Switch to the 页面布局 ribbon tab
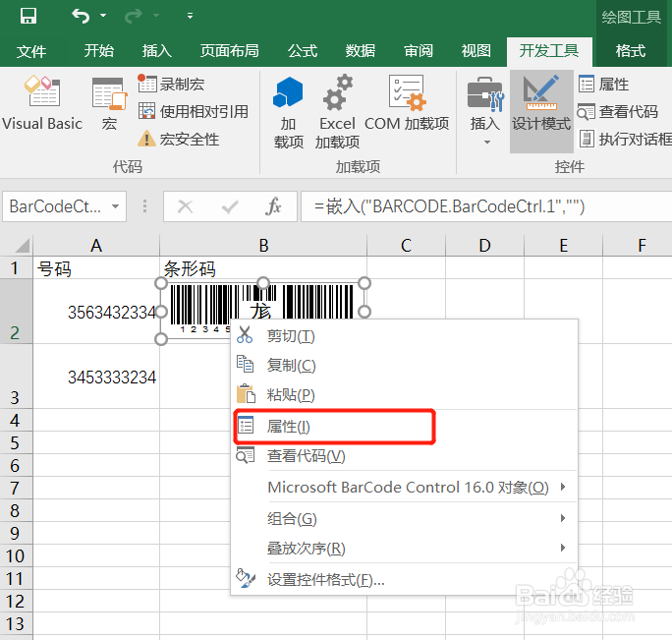The width and height of the screenshot is (672, 640). pyautogui.click(x=229, y=51)
